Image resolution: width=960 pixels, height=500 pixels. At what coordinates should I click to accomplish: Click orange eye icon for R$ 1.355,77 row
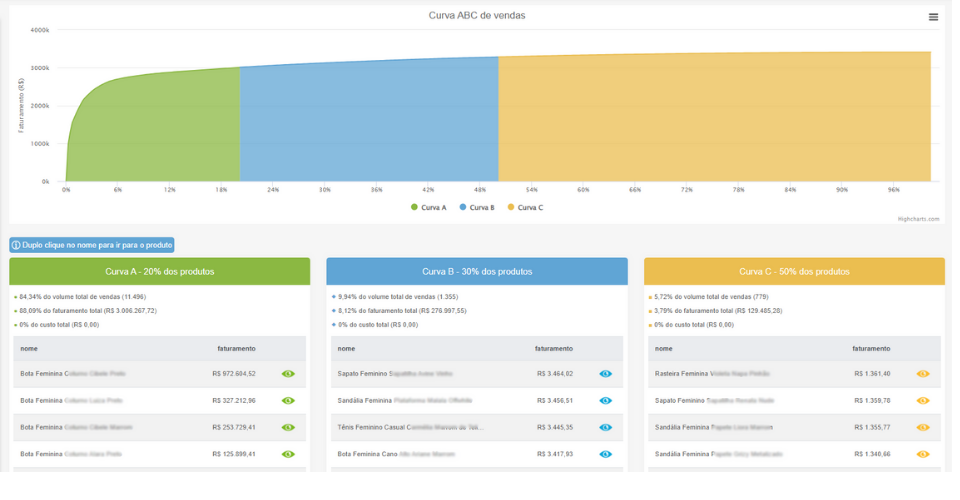pyautogui.click(x=923, y=427)
